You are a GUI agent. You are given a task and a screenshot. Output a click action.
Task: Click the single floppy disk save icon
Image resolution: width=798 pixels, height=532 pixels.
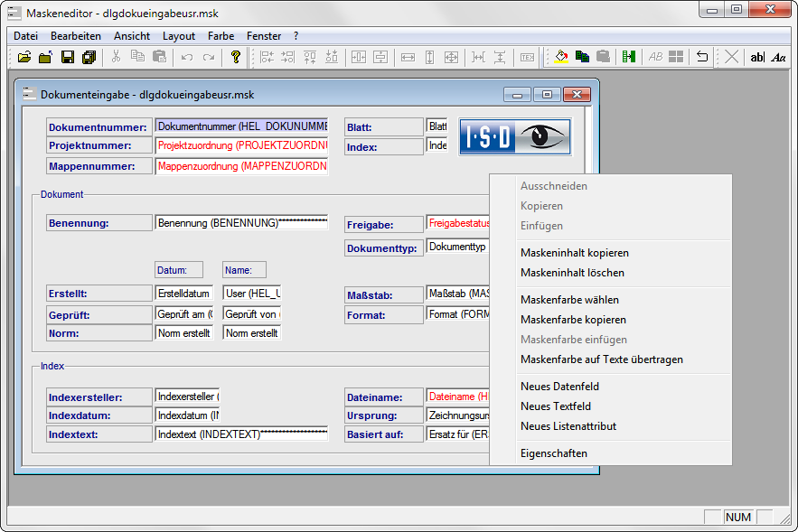(67, 57)
